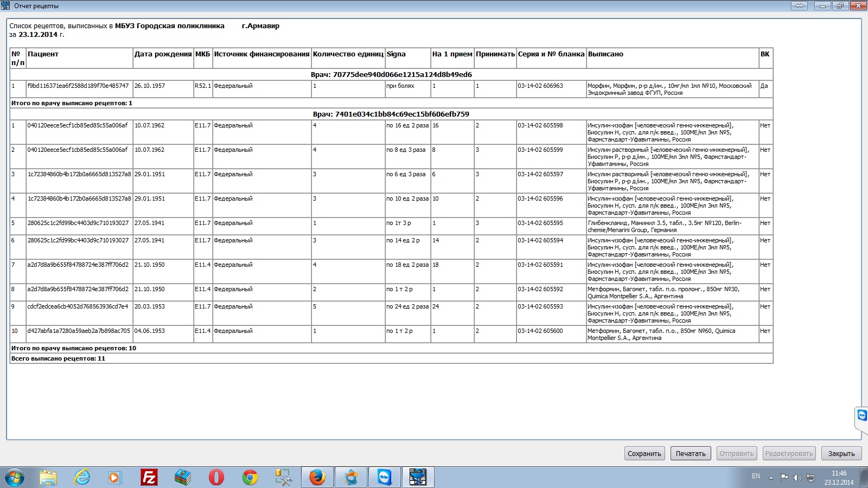Viewport: 868px width, 488px height.
Task: Click the double-arrow title bar button
Action: pos(799,6)
